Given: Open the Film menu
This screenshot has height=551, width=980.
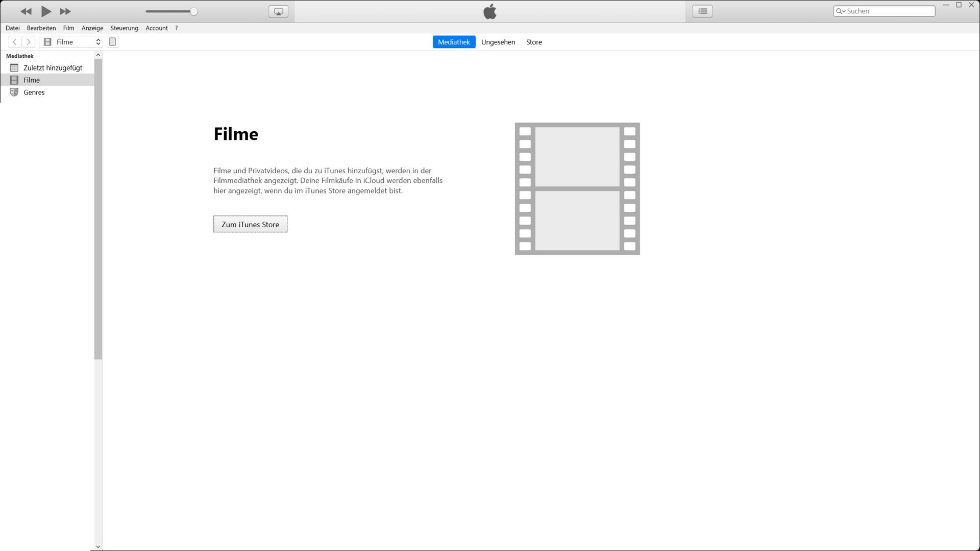Looking at the screenshot, I should 68,28.
